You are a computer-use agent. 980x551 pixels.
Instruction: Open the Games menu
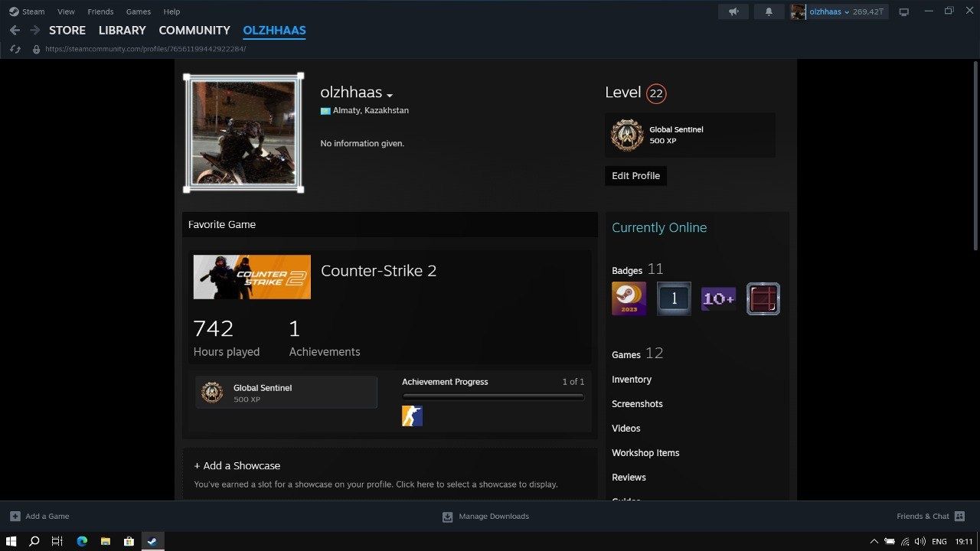pyautogui.click(x=139, y=11)
